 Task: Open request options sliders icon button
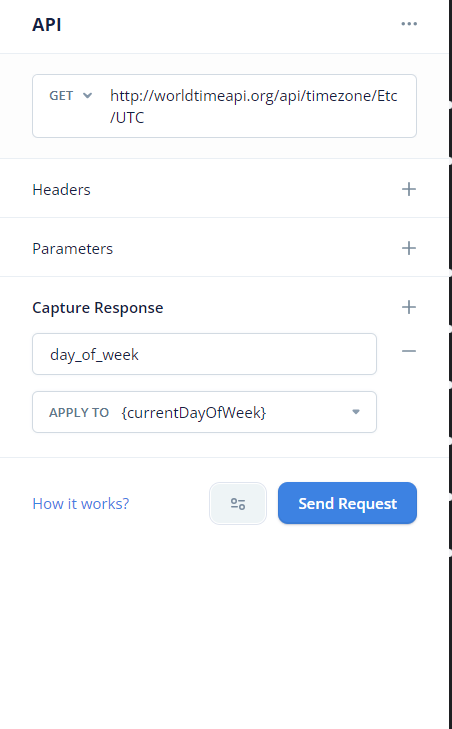[x=238, y=504]
